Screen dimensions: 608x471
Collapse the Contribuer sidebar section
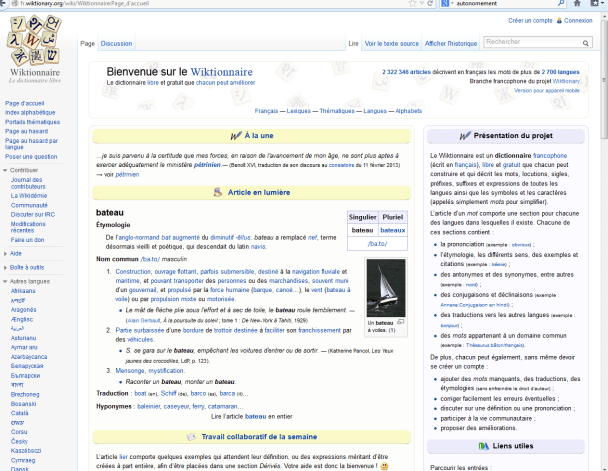click(x=5, y=170)
